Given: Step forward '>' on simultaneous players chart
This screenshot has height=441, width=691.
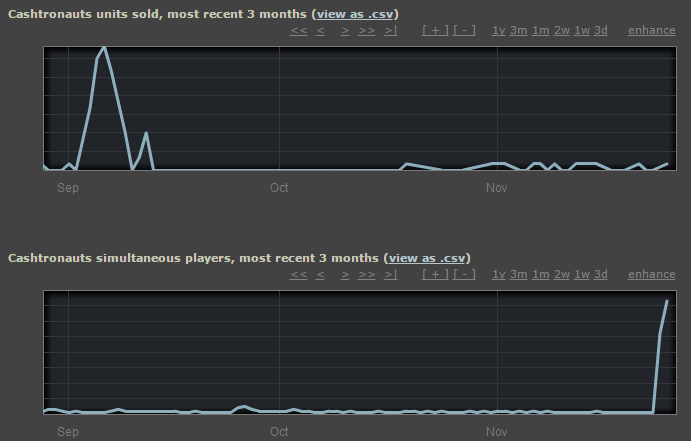Looking at the screenshot, I should click(x=345, y=274).
